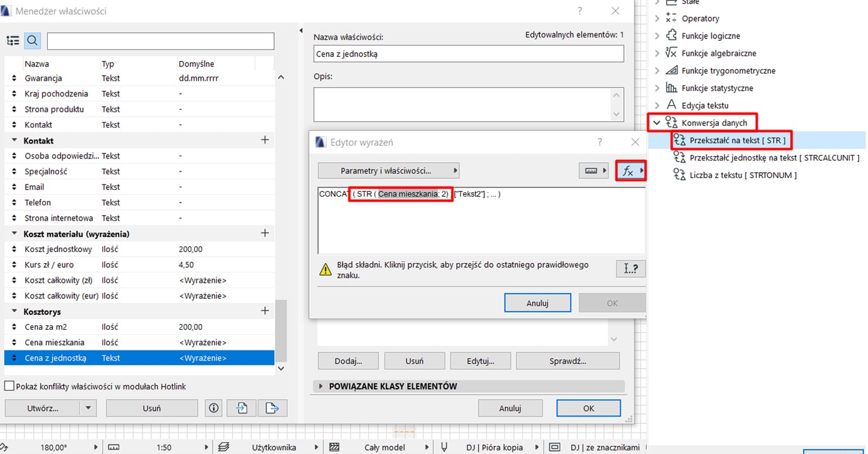
Task: Expand the POWIĄZANE KLASY ELEMENTÓW section
Action: click(x=321, y=386)
